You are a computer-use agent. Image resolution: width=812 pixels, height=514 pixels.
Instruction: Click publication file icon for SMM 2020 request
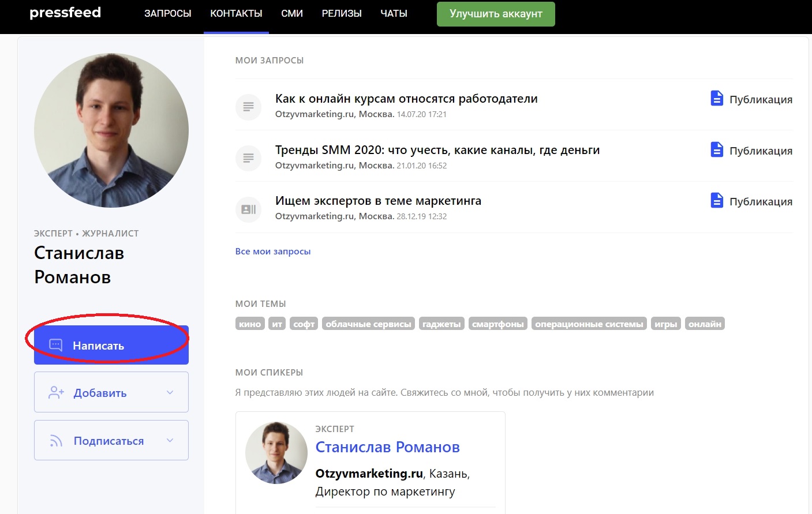point(716,150)
